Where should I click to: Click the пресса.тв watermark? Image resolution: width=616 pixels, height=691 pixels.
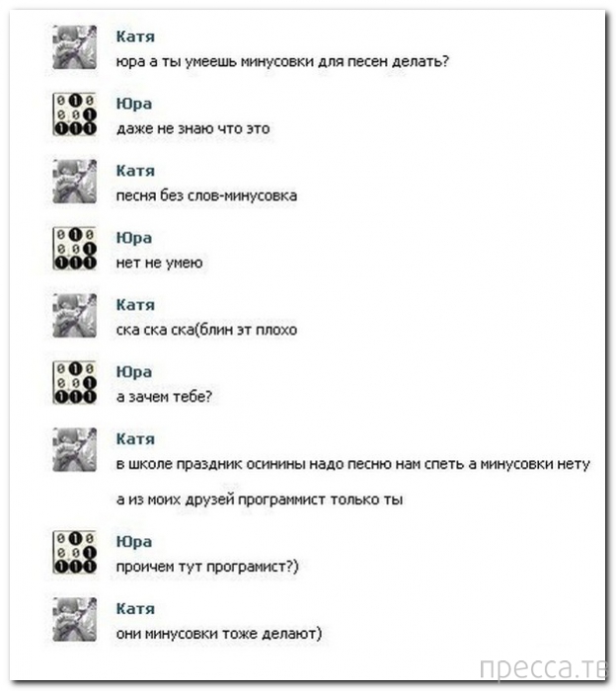click(x=544, y=668)
